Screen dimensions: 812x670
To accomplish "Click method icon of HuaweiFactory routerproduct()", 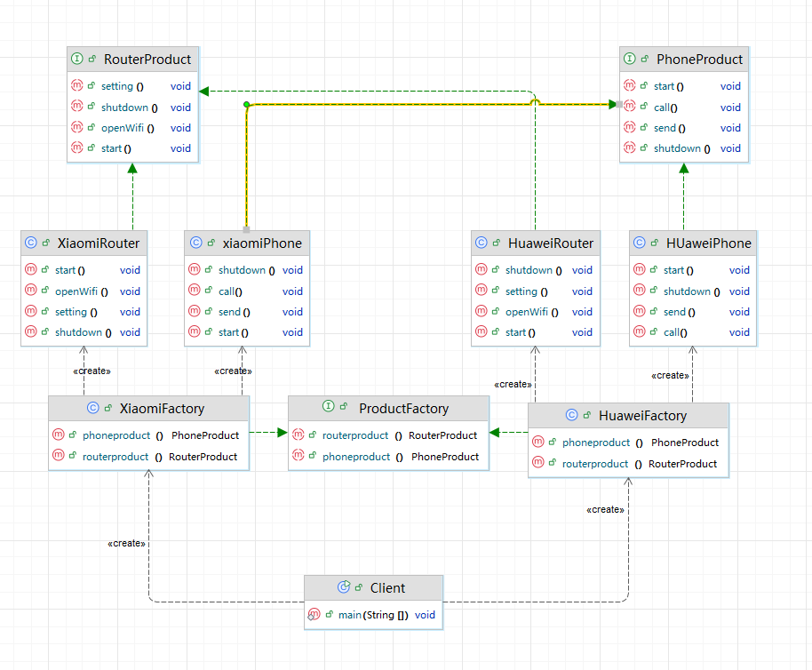I will [x=538, y=462].
